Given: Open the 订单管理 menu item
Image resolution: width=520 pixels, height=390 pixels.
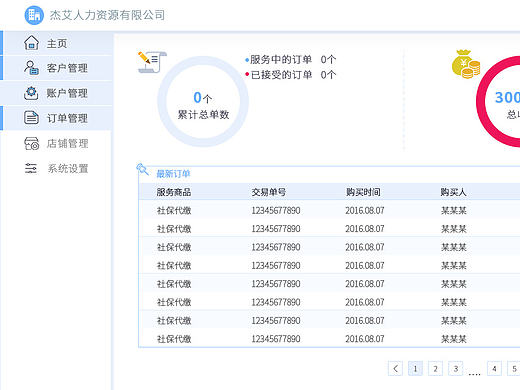Looking at the screenshot, I should click(x=57, y=118).
